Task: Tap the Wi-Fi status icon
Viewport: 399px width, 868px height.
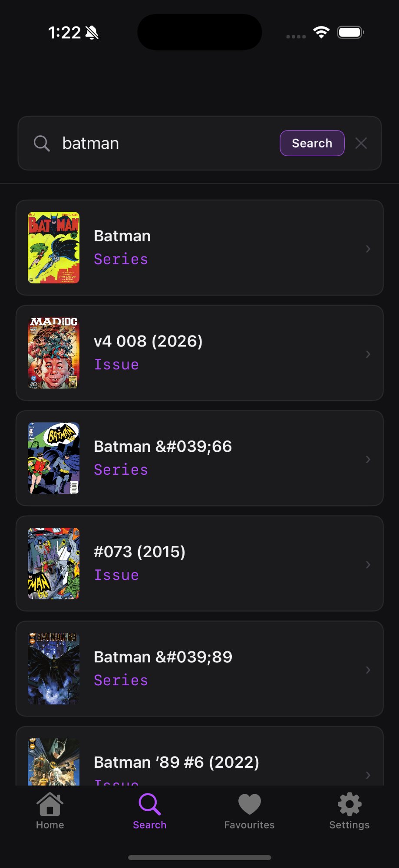Action: click(x=321, y=32)
